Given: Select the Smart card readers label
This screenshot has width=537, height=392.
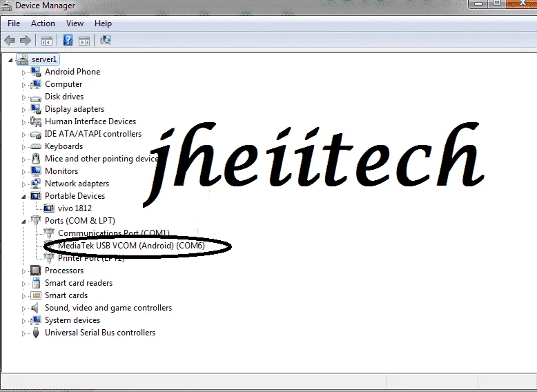Looking at the screenshot, I should tap(79, 283).
